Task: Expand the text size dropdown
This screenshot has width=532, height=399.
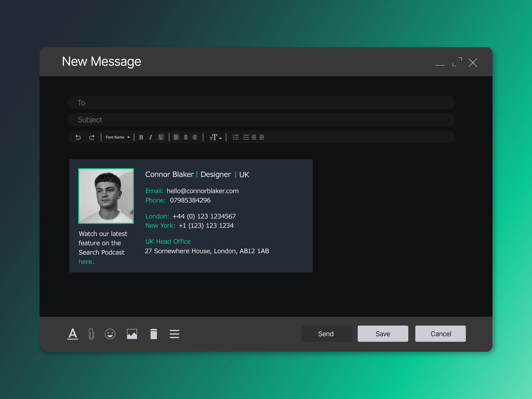Action: coord(215,137)
